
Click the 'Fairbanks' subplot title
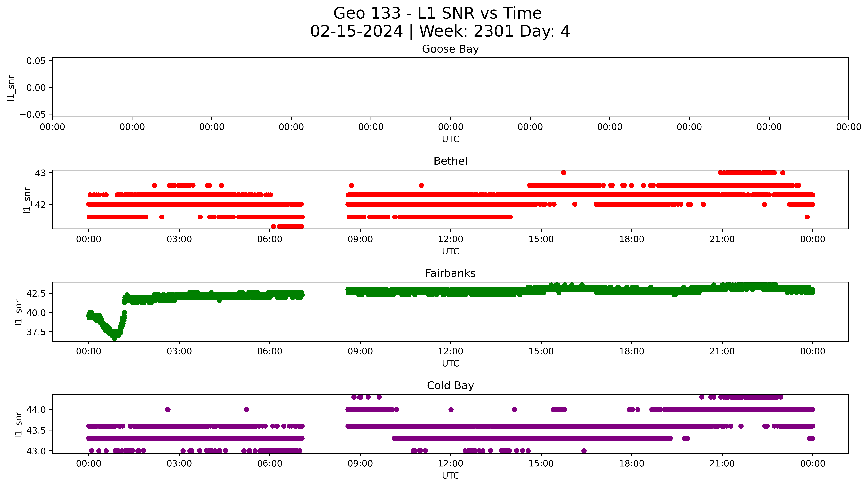point(450,273)
